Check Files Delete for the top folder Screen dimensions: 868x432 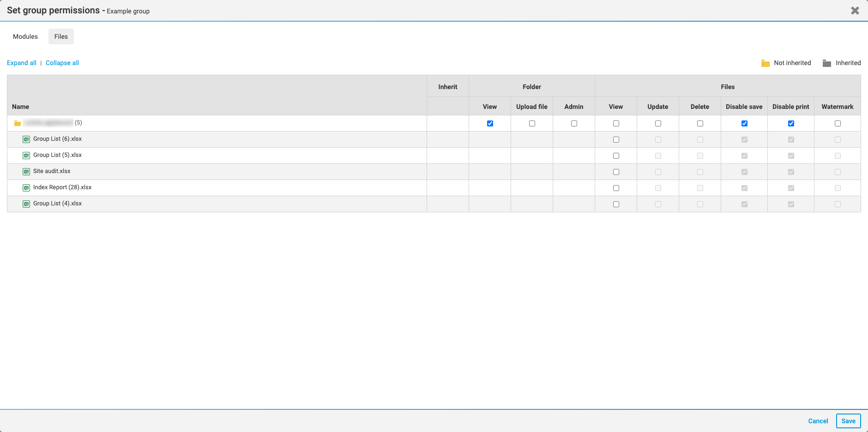(x=700, y=123)
